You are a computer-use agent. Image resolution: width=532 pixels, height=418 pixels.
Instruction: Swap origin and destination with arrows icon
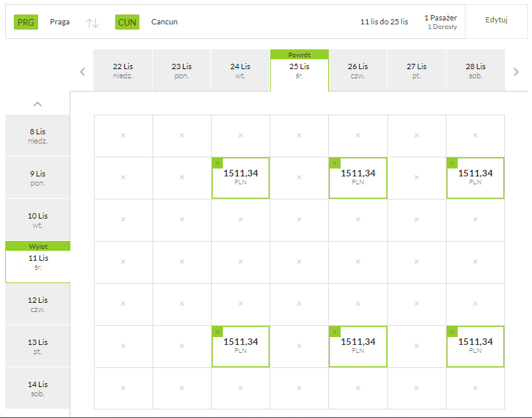(x=92, y=23)
